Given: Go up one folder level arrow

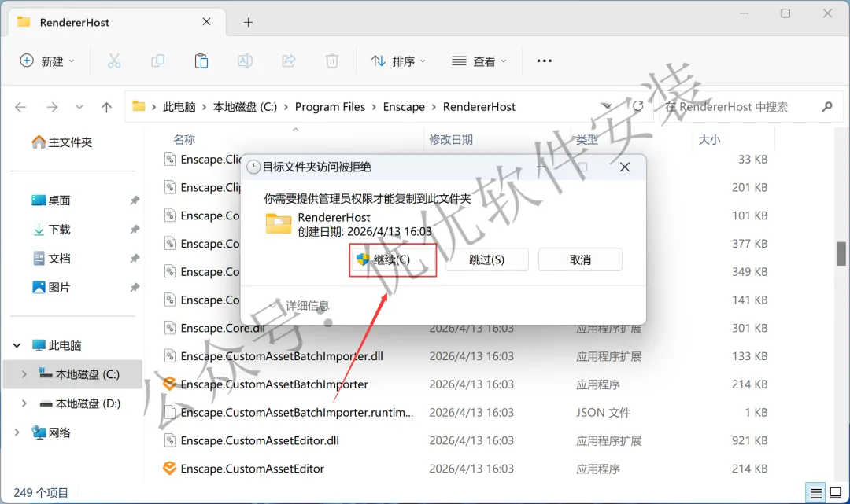Looking at the screenshot, I should [106, 107].
